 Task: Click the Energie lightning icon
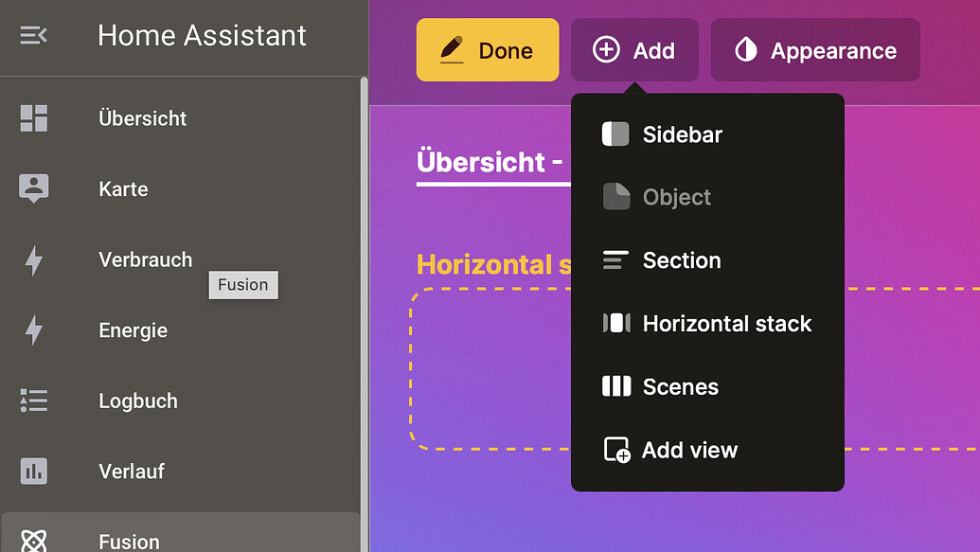point(34,329)
